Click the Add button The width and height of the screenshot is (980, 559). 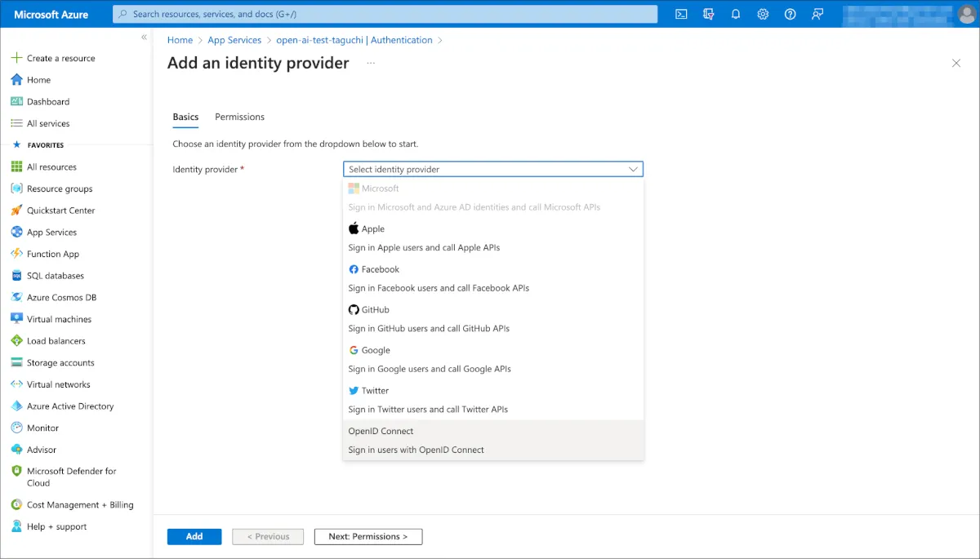pyautogui.click(x=194, y=536)
